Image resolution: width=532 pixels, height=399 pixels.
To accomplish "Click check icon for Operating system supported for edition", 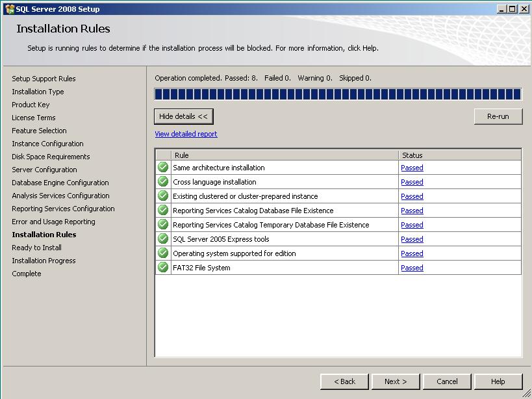I will pyautogui.click(x=163, y=253).
